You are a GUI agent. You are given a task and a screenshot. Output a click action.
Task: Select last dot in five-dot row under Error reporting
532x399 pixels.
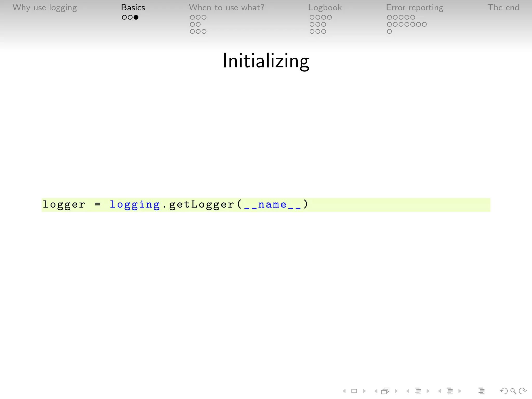[x=413, y=17]
